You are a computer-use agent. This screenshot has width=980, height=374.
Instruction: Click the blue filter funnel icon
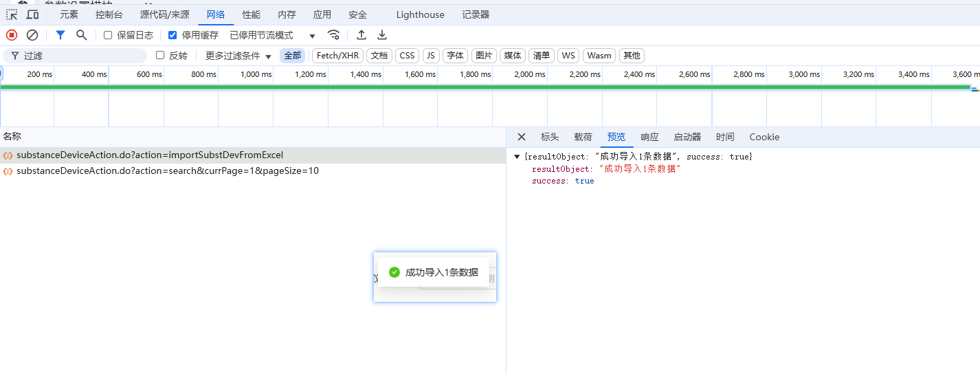pyautogui.click(x=60, y=35)
